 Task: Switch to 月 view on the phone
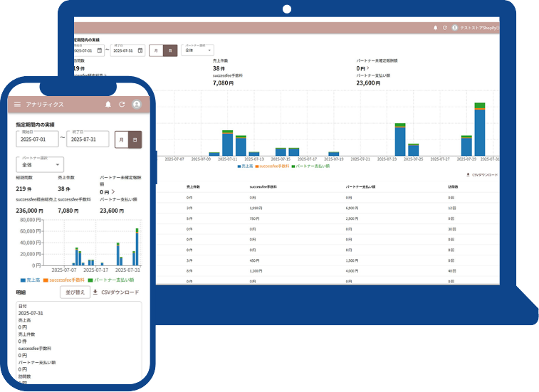(x=121, y=139)
